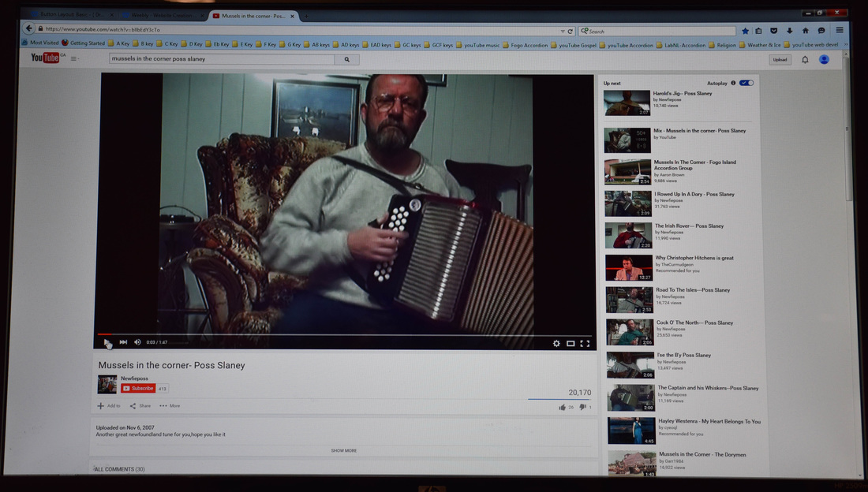The image size is (868, 492).
Task: Skip to next video with Next button
Action: coord(123,342)
